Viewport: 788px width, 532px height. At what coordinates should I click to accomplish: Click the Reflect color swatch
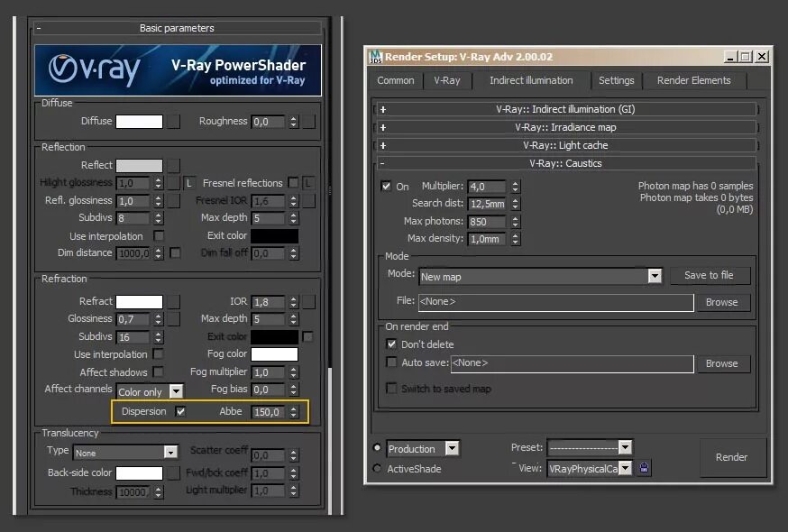click(x=139, y=165)
